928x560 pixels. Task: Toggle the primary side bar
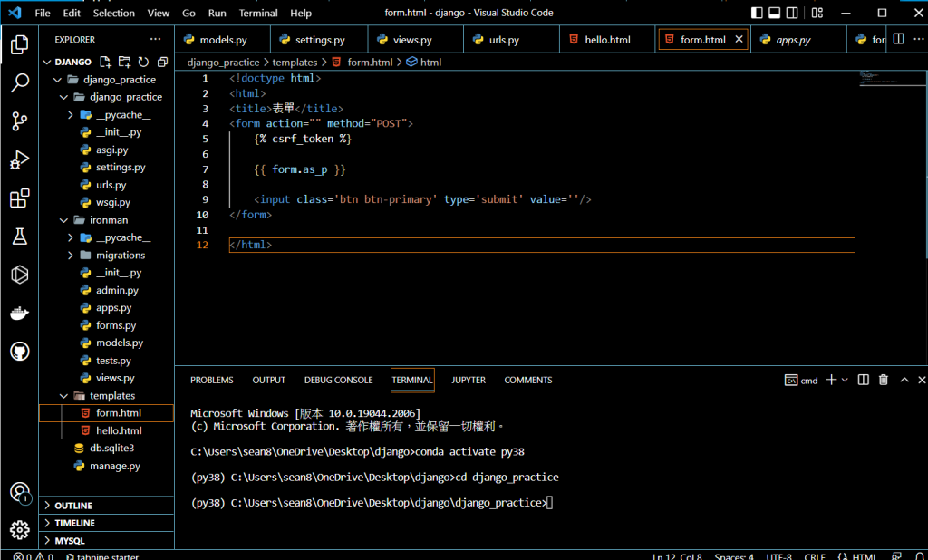coord(757,13)
